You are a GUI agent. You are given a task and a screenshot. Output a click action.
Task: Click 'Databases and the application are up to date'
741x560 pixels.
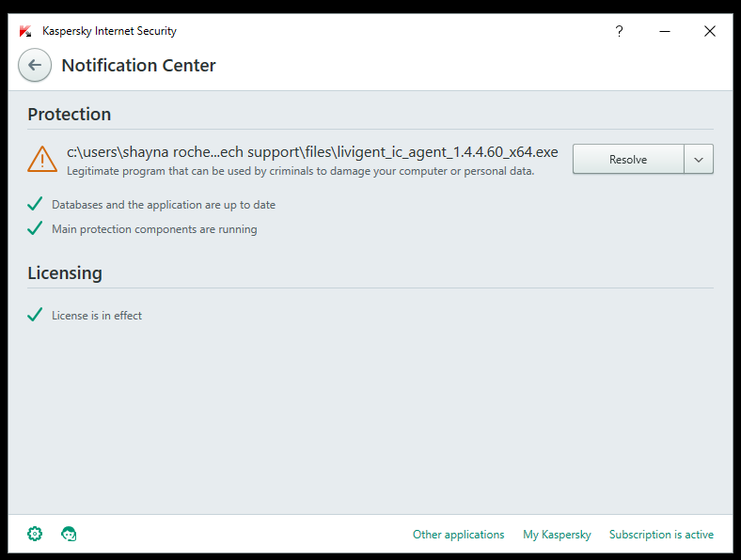(164, 204)
